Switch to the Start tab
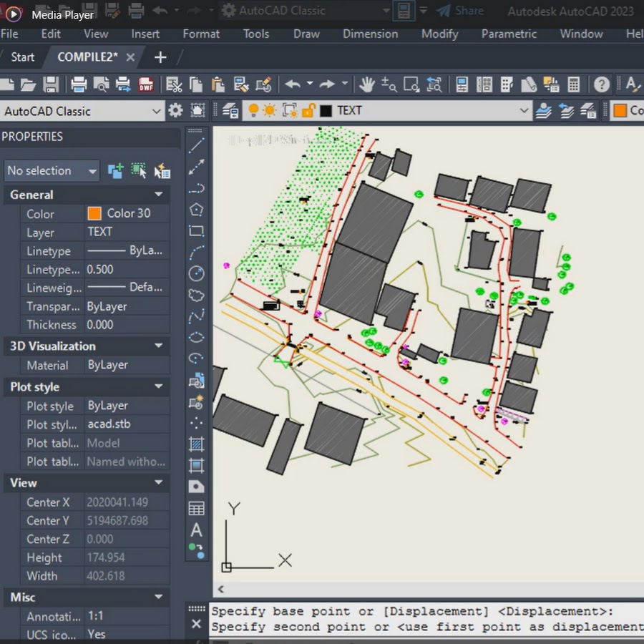The width and height of the screenshot is (644, 644). [x=23, y=57]
